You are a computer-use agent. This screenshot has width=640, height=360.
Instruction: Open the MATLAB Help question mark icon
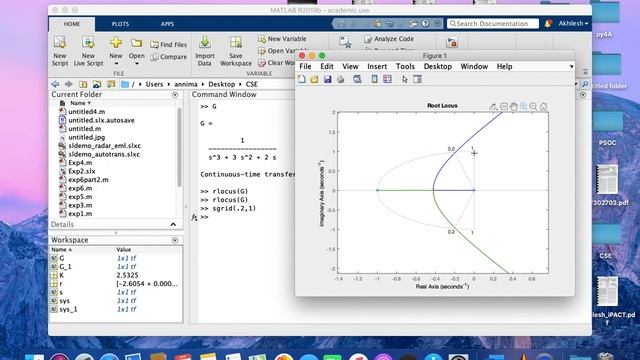point(425,24)
